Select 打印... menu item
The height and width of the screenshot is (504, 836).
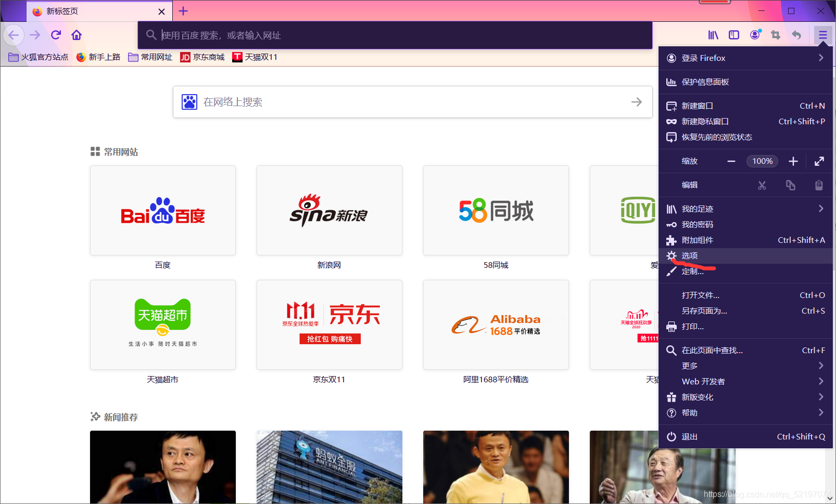point(745,327)
